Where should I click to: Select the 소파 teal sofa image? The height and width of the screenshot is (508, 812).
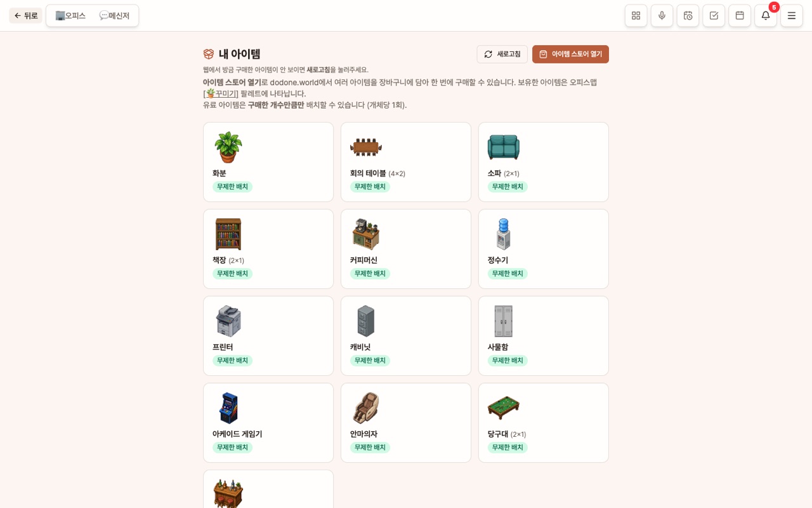tap(504, 147)
